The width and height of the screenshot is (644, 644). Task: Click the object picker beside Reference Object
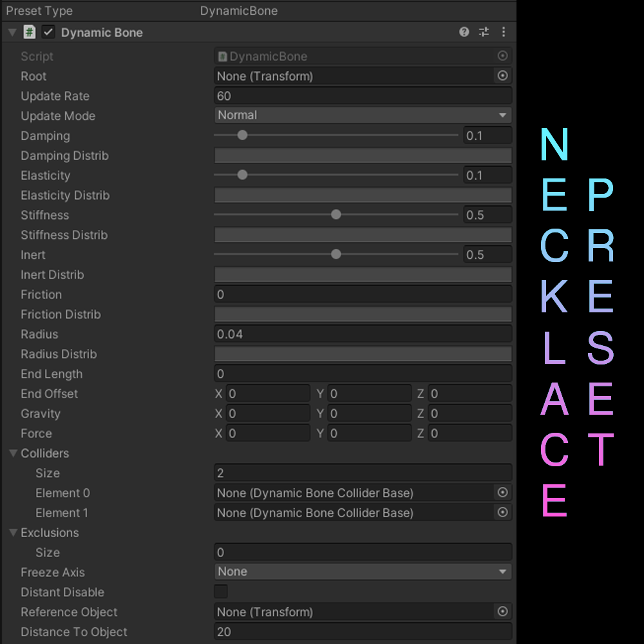(502, 612)
